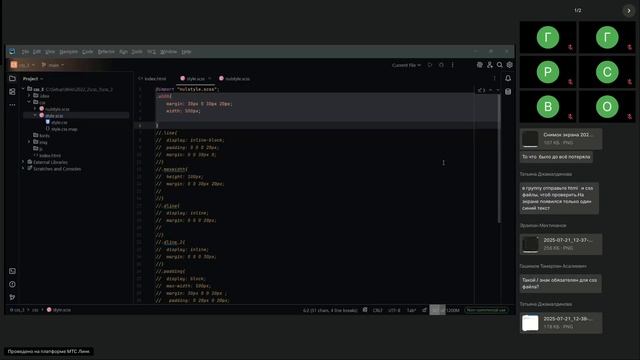Click CRLF line separator in status bar

(x=378, y=310)
